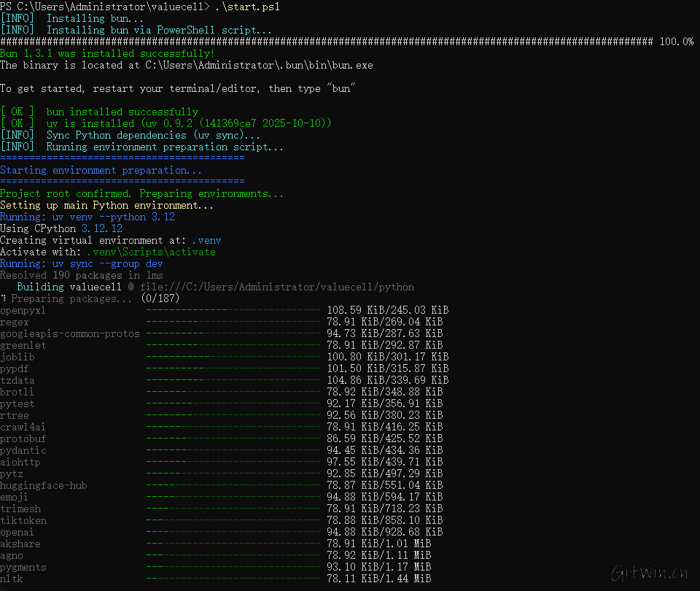Click the green Bun 1.3.1 installed successfully message
700x591 pixels.
[107, 54]
